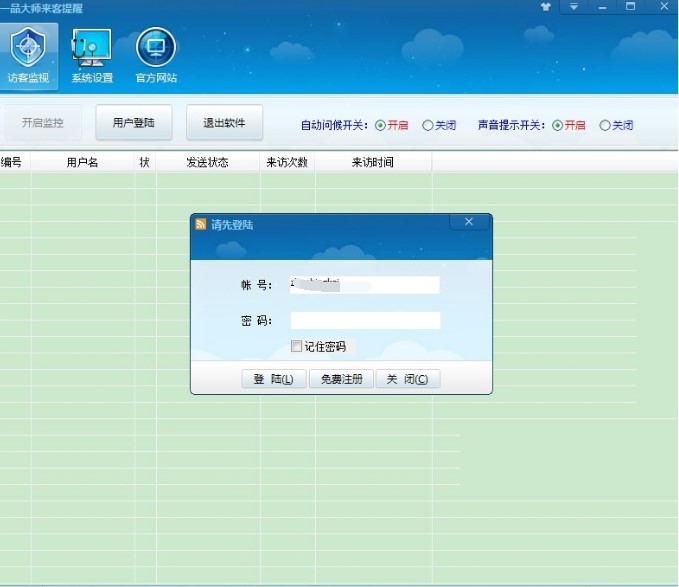This screenshot has height=587, width=679.
Task: Click the 登 陆(L) login button
Action: pos(274,379)
